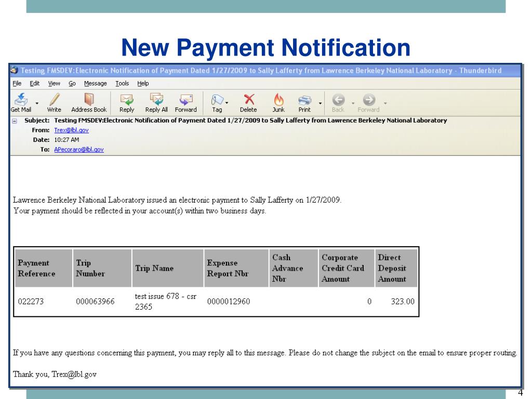Select expense report number 0000012960
Viewport: 532px width, 399px height.
(229, 301)
